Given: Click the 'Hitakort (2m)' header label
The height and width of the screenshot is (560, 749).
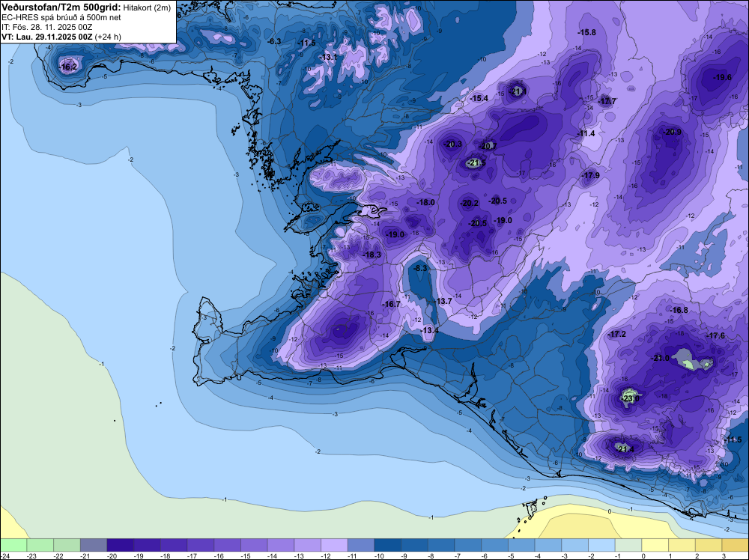Looking at the screenshot, I should click(147, 7).
